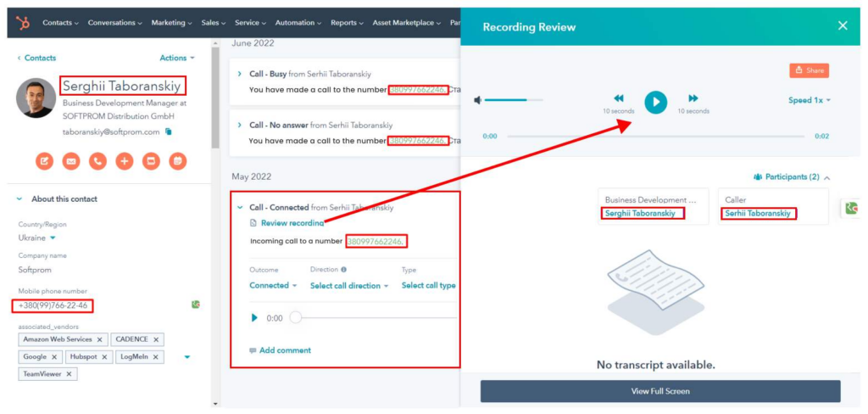Open the Service navigation menu

(250, 23)
